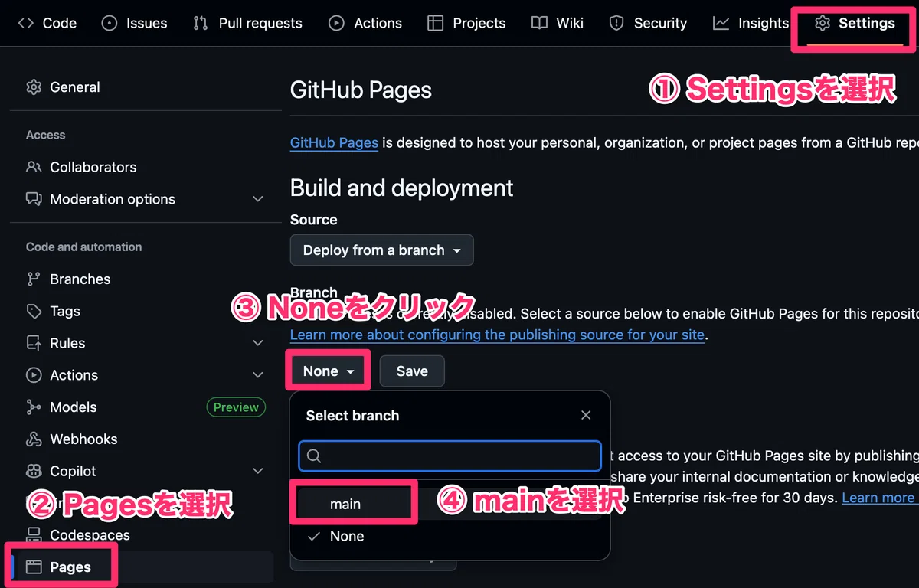Screen dimensions: 919x588
Task: Open the Actions play icon in top navigation
Action: click(x=336, y=23)
